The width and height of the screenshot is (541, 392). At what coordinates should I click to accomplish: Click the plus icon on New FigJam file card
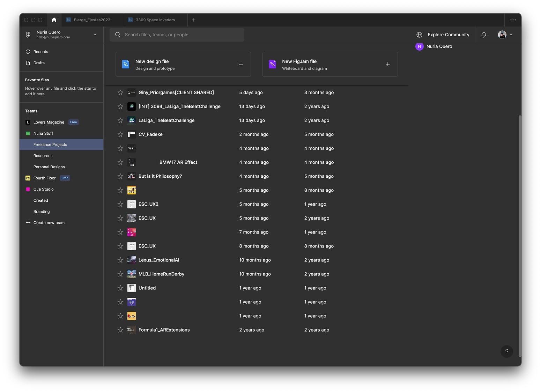[388, 64]
